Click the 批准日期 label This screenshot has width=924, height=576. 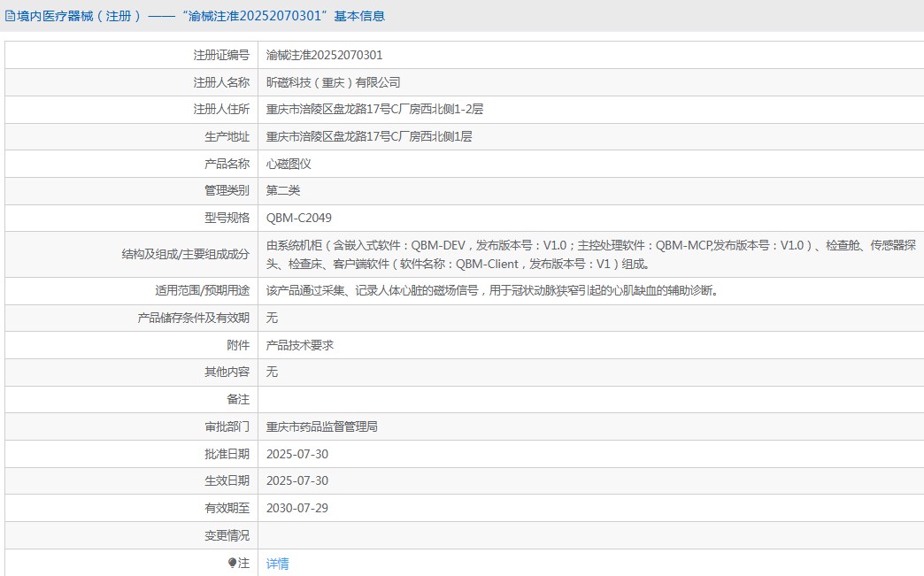click(x=227, y=454)
